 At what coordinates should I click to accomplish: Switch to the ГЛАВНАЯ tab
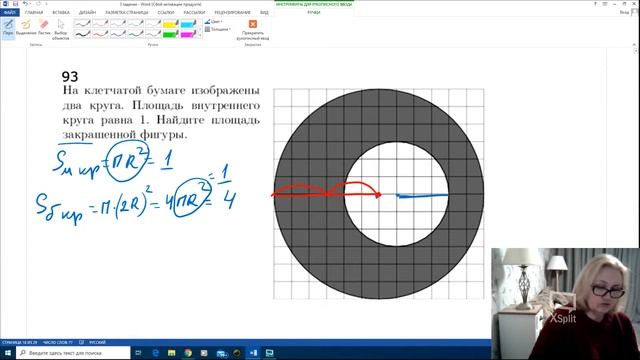tap(34, 13)
